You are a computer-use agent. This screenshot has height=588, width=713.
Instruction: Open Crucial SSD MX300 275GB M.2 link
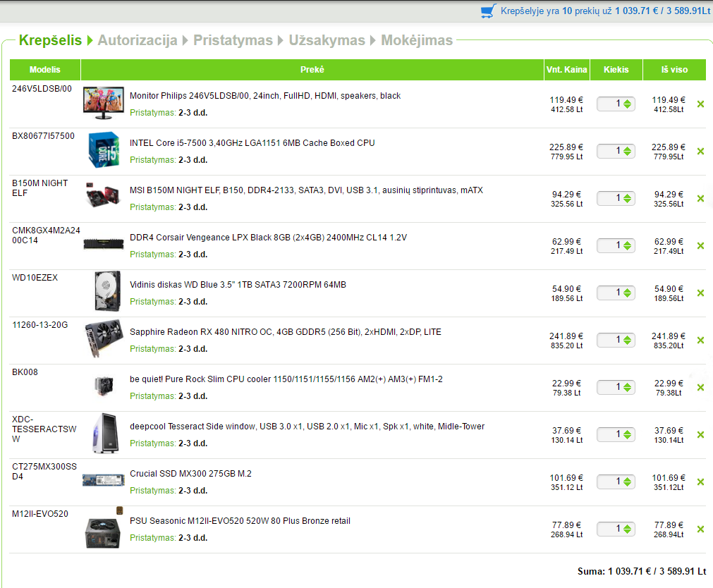(190, 474)
